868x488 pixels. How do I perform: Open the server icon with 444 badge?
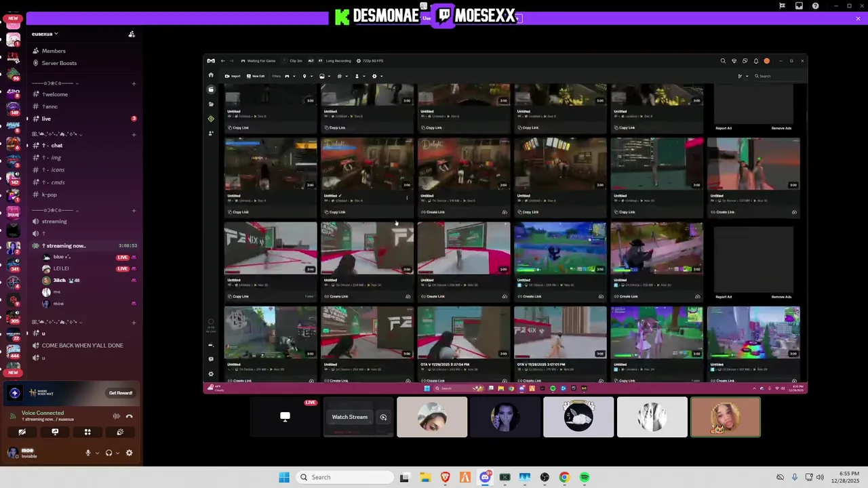(13, 351)
